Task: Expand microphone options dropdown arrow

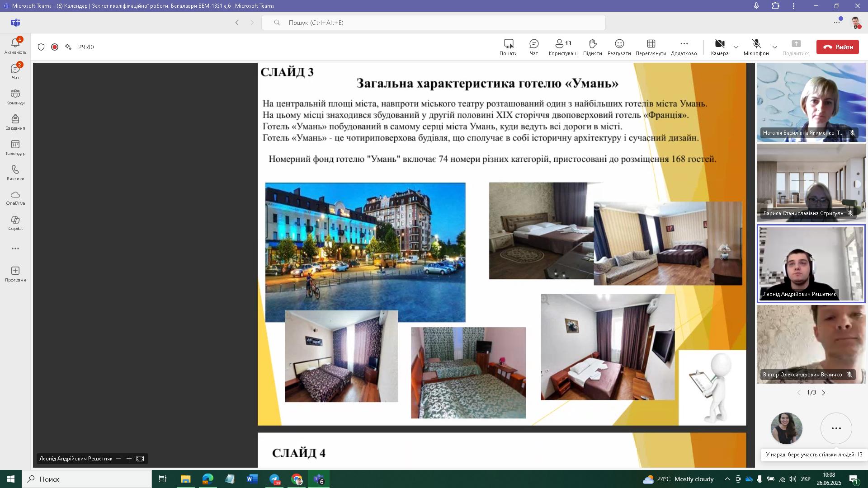Action: [x=774, y=47]
